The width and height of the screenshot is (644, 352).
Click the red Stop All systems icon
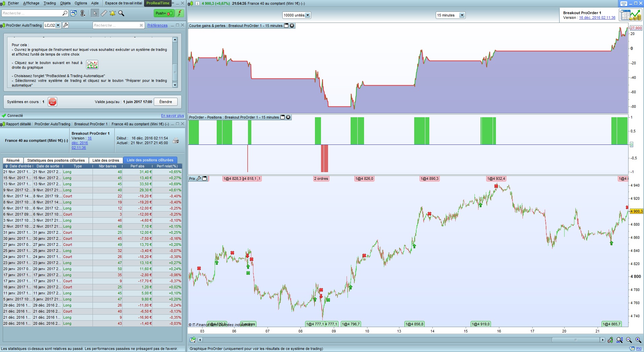pyautogui.click(x=52, y=102)
